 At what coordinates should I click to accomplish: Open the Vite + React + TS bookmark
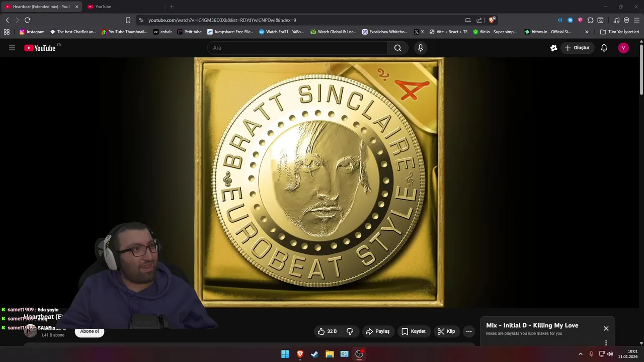pyautogui.click(x=448, y=32)
